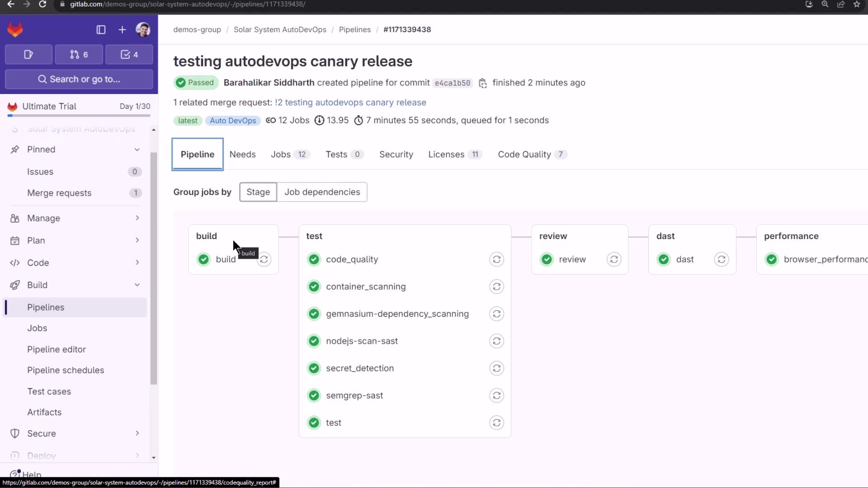Retry the dast job
The image size is (868, 488).
coord(721,259)
